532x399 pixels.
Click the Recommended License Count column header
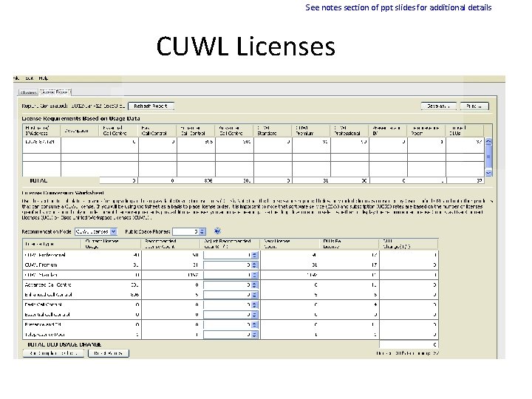coord(171,244)
